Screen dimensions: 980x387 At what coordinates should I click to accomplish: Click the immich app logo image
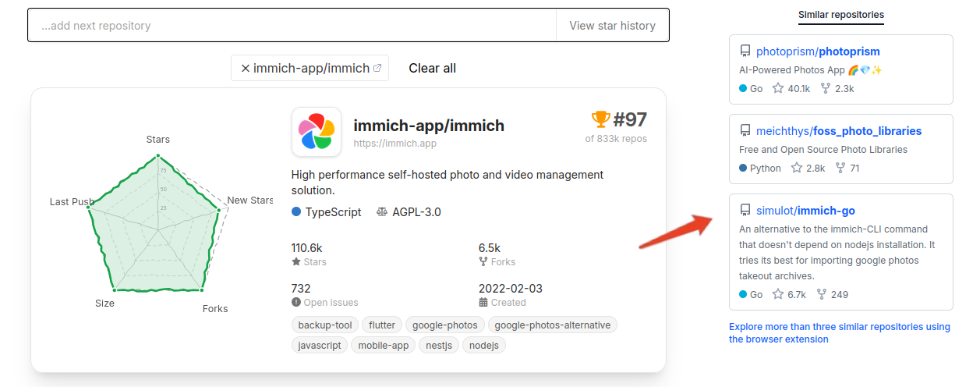(x=317, y=132)
